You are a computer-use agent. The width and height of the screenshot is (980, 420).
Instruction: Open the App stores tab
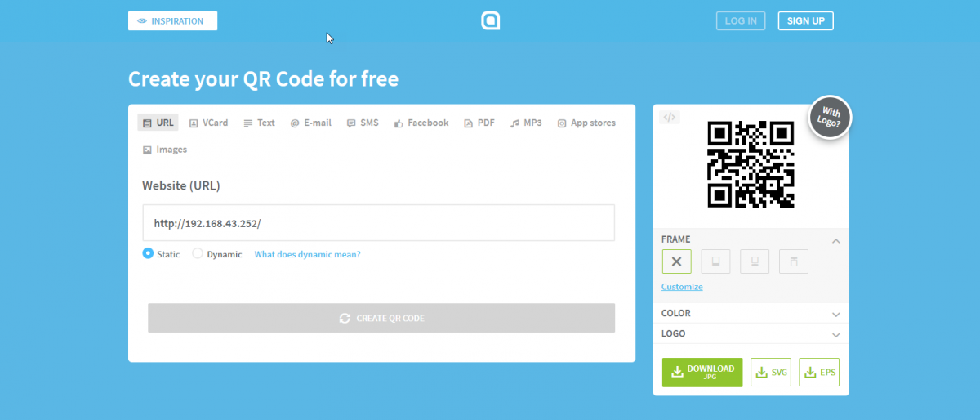coord(586,123)
